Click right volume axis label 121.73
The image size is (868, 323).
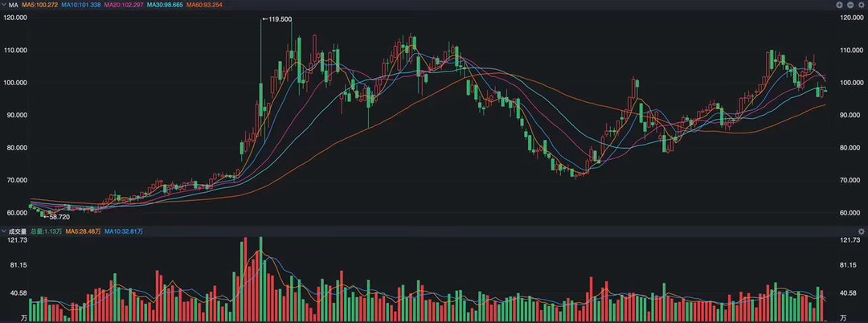(x=850, y=240)
